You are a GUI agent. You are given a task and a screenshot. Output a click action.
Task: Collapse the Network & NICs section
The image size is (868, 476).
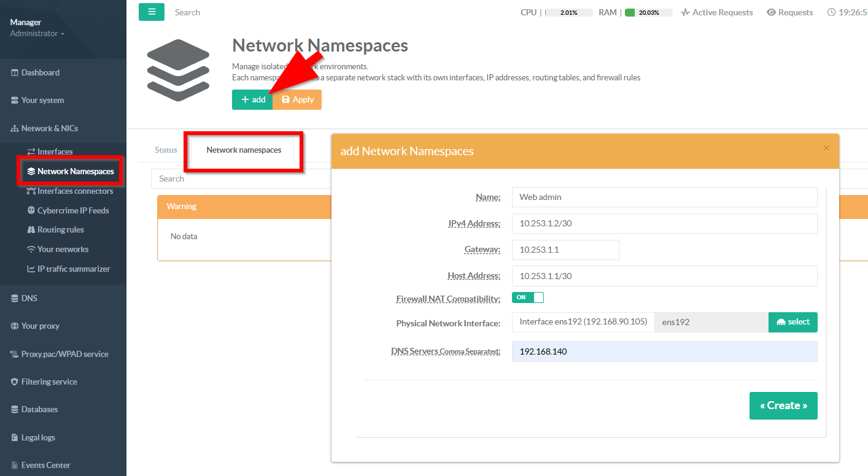[49, 128]
